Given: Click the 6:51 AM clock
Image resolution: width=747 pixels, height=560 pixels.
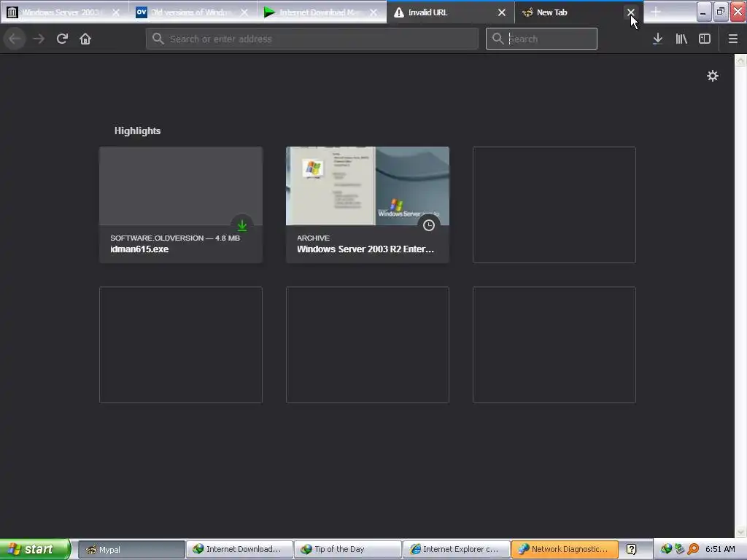Looking at the screenshot, I should 720,549.
